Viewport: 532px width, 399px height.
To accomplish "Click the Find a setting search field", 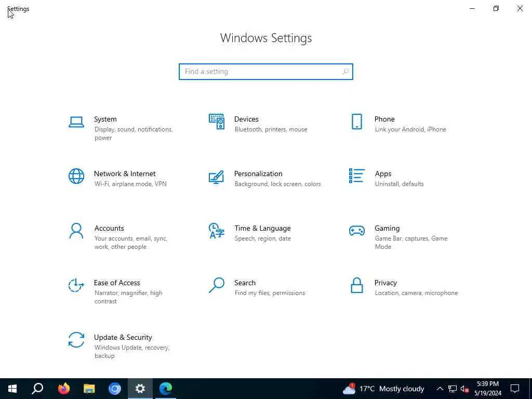I will coord(266,72).
